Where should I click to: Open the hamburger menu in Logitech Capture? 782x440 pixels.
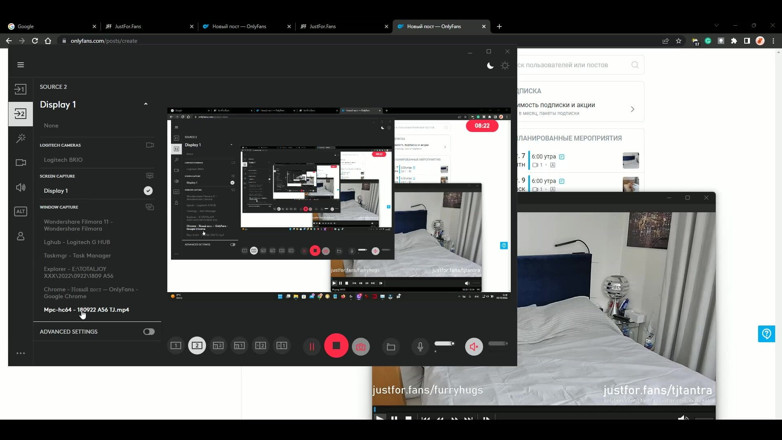[20, 65]
